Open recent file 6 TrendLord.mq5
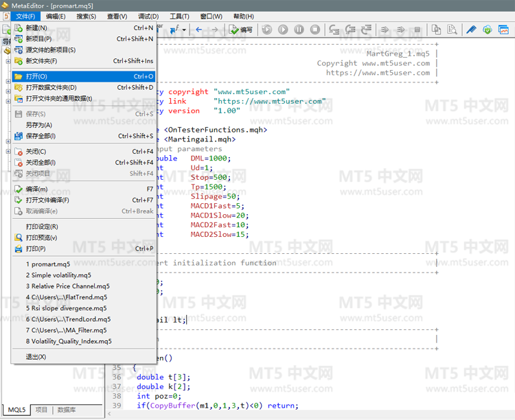Viewport: 515px width, 420px height. (84, 319)
